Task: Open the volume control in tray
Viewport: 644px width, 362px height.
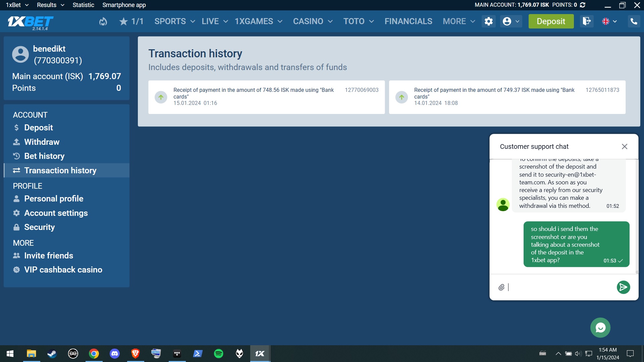Action: click(578, 354)
